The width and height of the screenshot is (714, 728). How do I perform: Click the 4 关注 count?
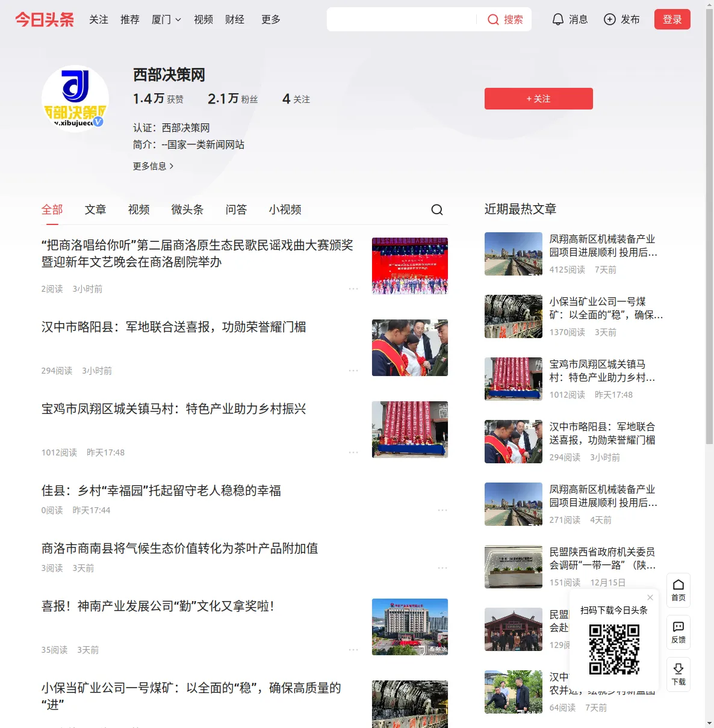[296, 99]
